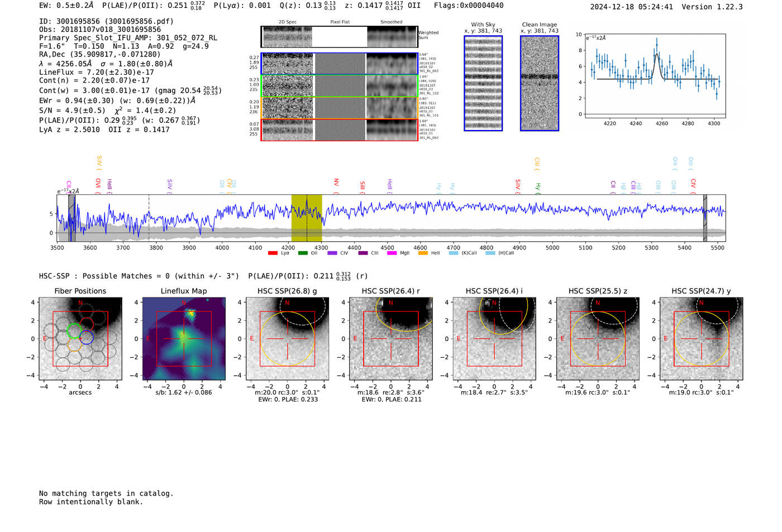
Task: Click the green OII legend swatch
Action: 303,253
